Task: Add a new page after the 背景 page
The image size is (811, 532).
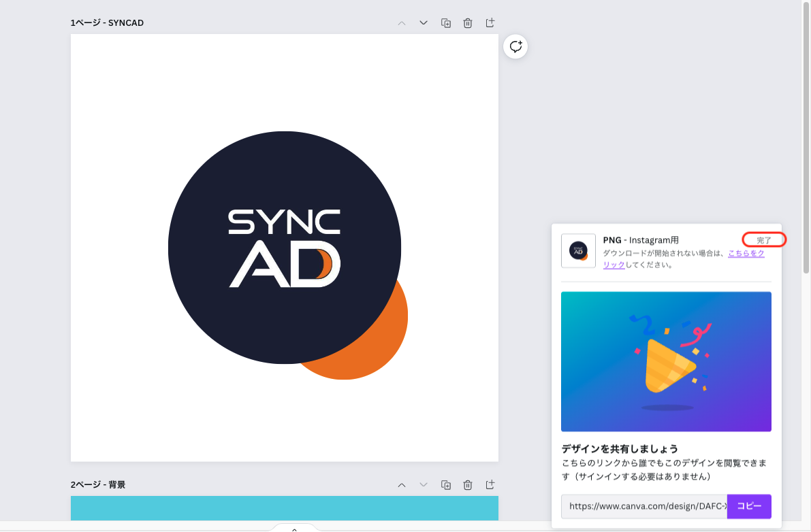Action: pos(490,484)
